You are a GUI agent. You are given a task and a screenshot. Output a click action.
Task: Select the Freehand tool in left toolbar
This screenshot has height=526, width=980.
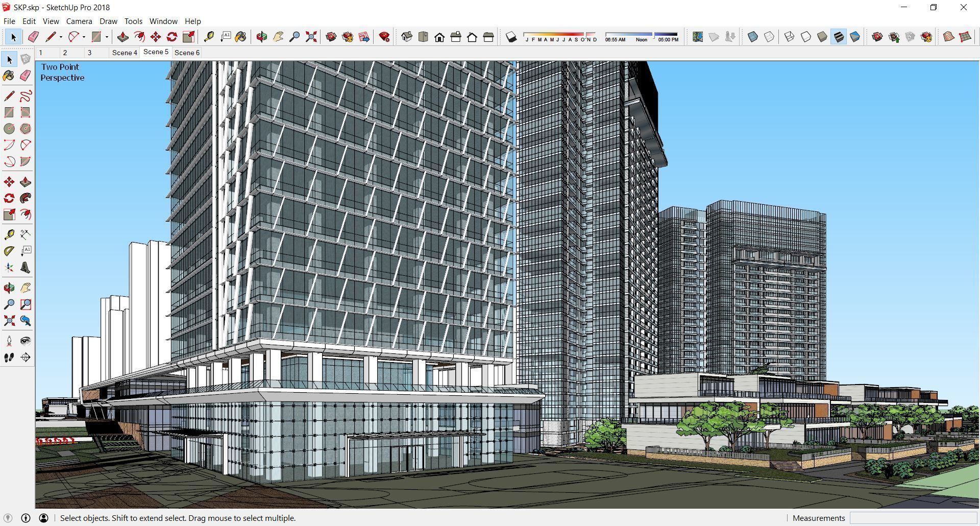click(26, 96)
